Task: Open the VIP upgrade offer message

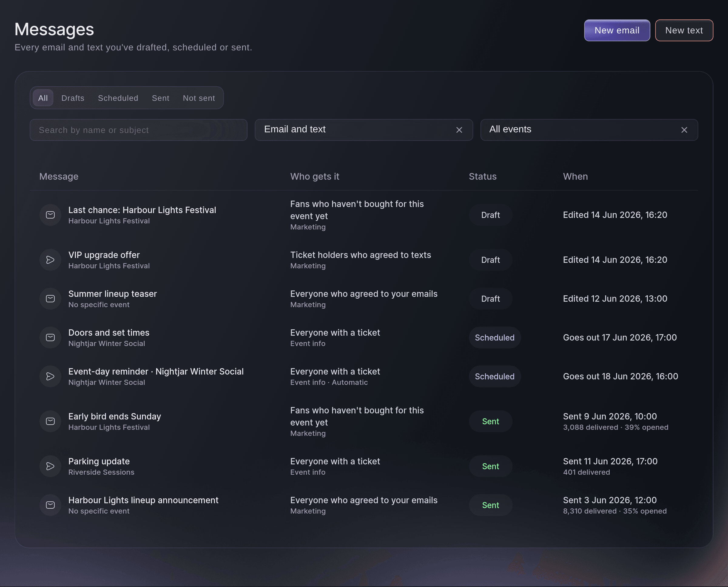Action: [104, 255]
